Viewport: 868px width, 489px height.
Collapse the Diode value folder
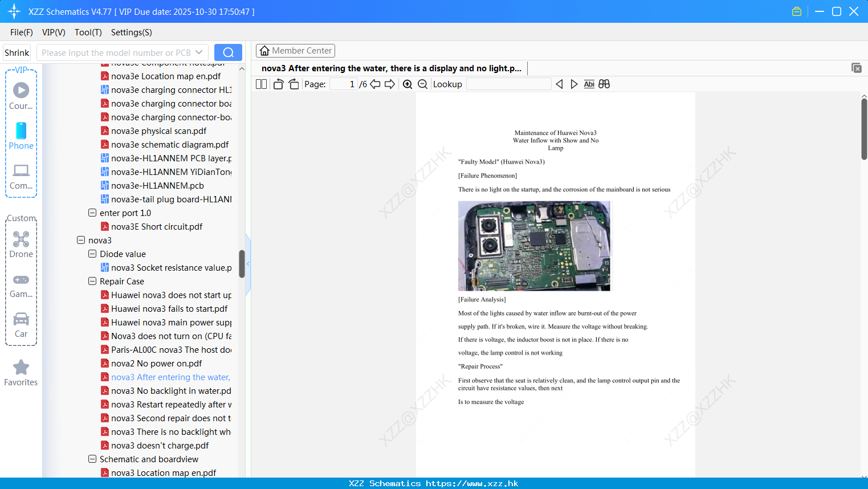pos(92,254)
